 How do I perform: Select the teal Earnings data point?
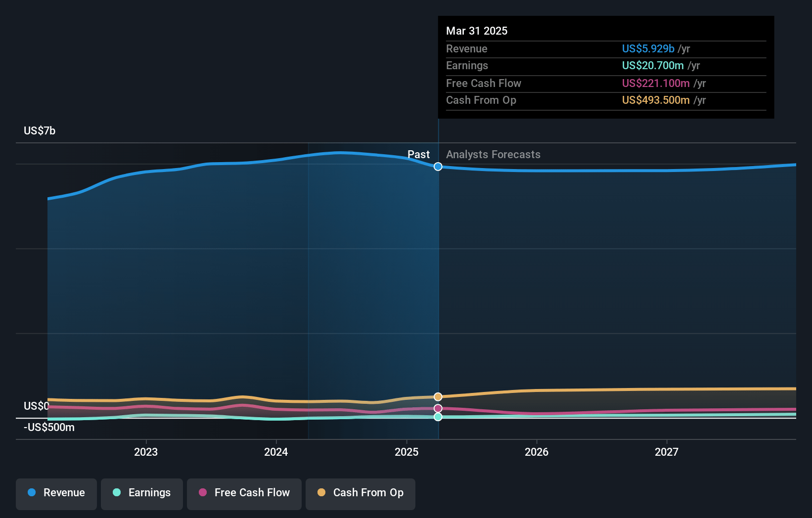(x=438, y=417)
